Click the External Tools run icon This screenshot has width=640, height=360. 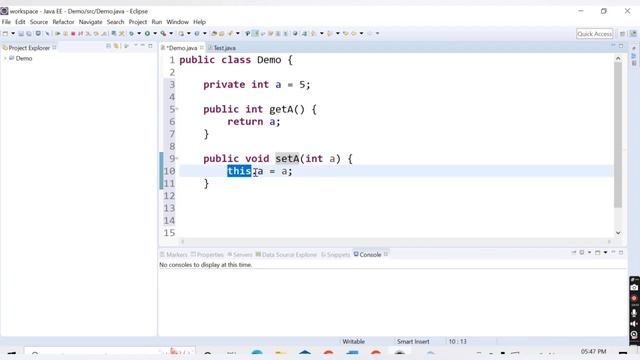pyautogui.click(x=163, y=34)
